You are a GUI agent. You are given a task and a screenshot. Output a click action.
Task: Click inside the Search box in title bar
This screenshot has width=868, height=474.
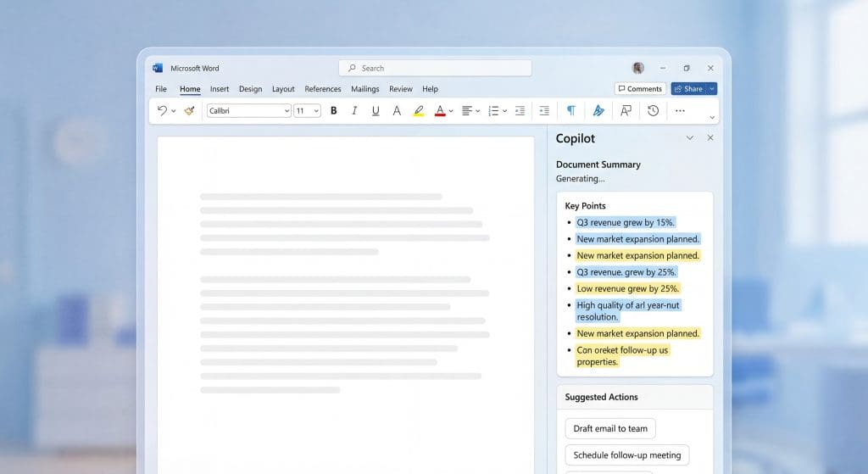pos(435,68)
